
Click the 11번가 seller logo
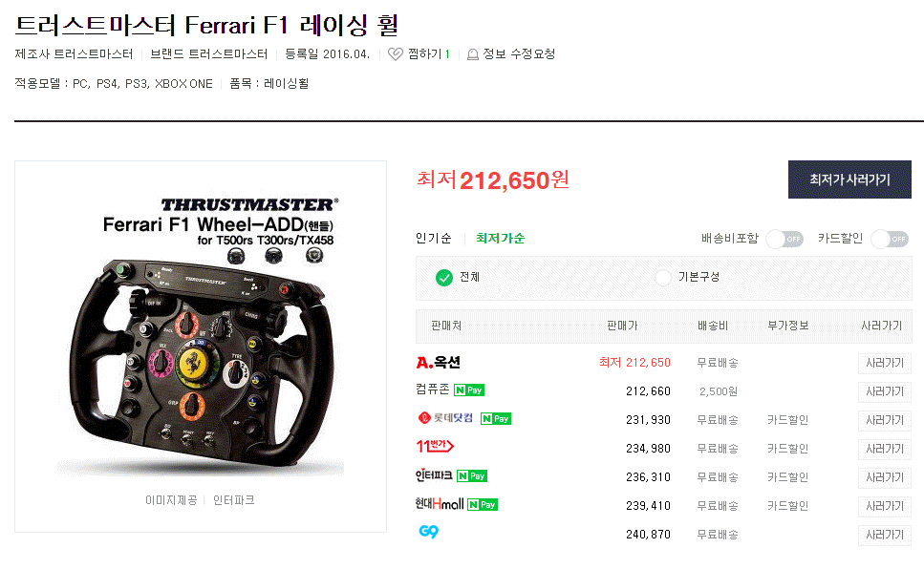pyautogui.click(x=435, y=447)
